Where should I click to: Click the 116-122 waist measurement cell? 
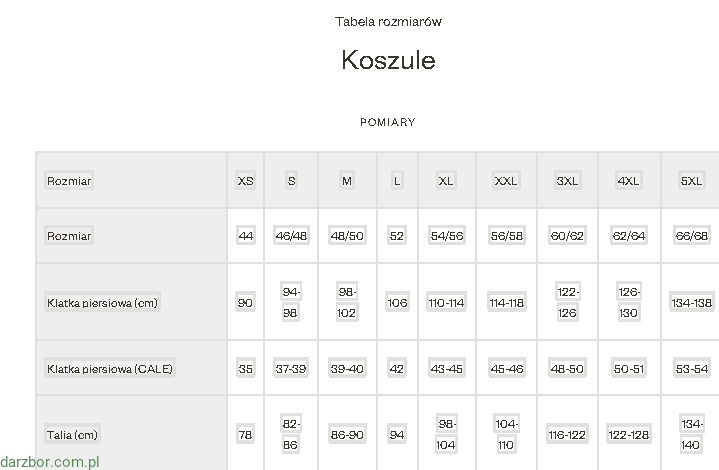(x=567, y=435)
